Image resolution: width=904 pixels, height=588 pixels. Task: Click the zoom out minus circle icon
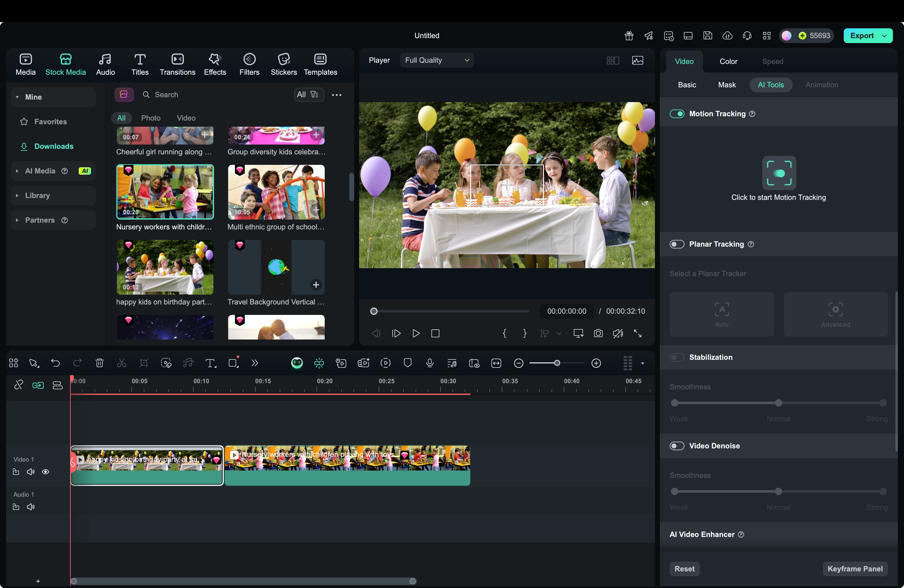[x=518, y=364]
